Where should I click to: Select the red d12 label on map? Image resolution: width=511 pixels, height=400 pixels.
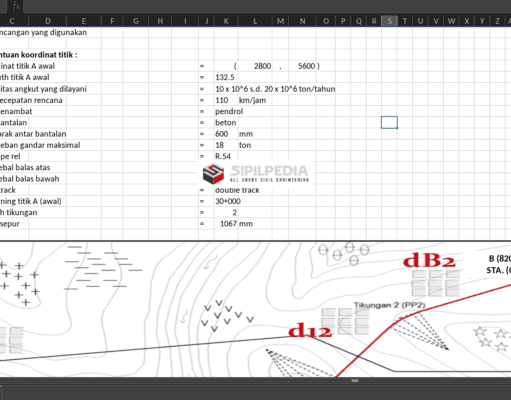coord(310,331)
